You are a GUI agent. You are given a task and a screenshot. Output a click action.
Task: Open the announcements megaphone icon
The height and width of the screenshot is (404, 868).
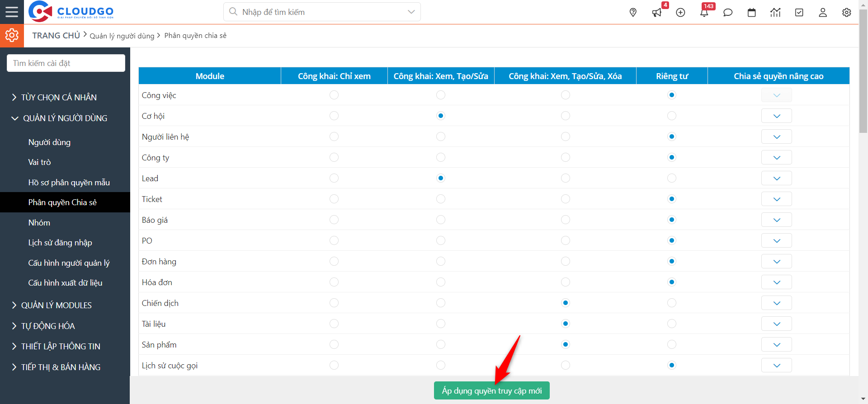pos(657,12)
